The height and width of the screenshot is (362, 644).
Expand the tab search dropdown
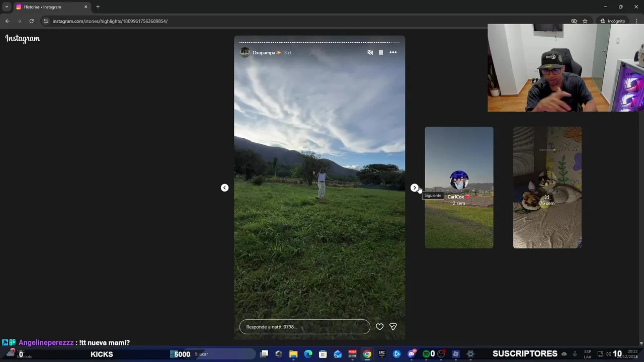tap(7, 7)
